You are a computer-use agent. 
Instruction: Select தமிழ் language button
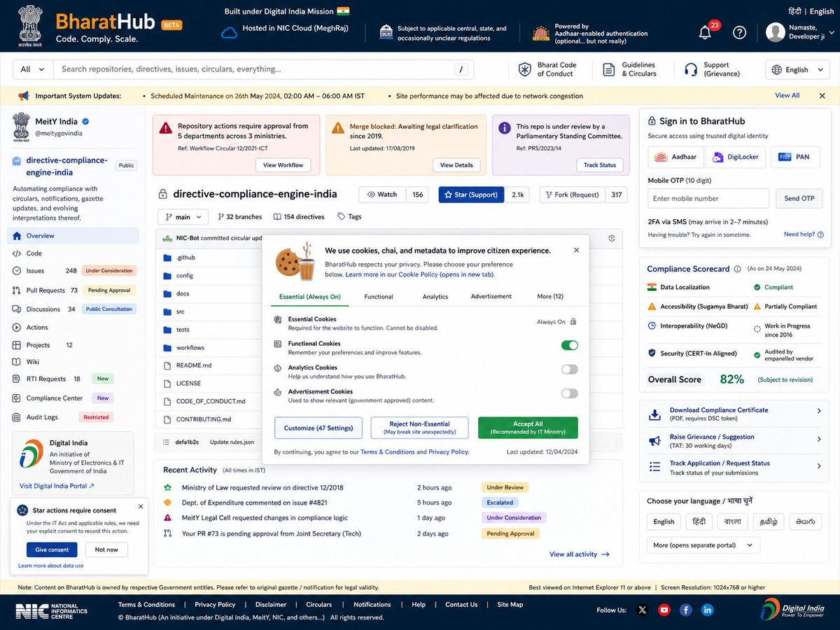pyautogui.click(x=769, y=521)
